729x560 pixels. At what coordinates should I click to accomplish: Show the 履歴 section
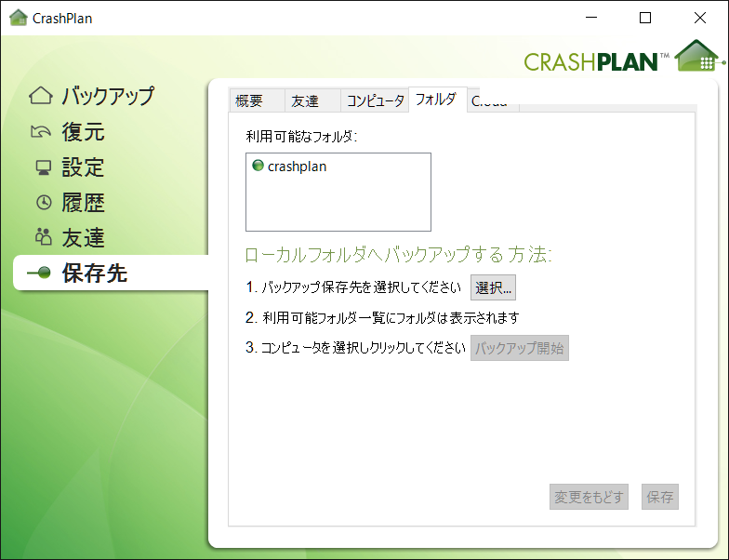(x=84, y=203)
